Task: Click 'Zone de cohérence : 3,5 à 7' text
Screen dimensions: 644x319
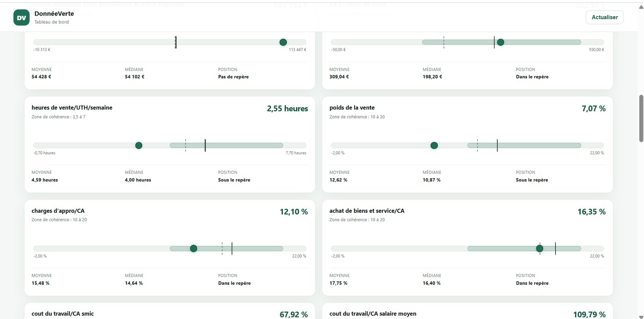Action: click(59, 117)
